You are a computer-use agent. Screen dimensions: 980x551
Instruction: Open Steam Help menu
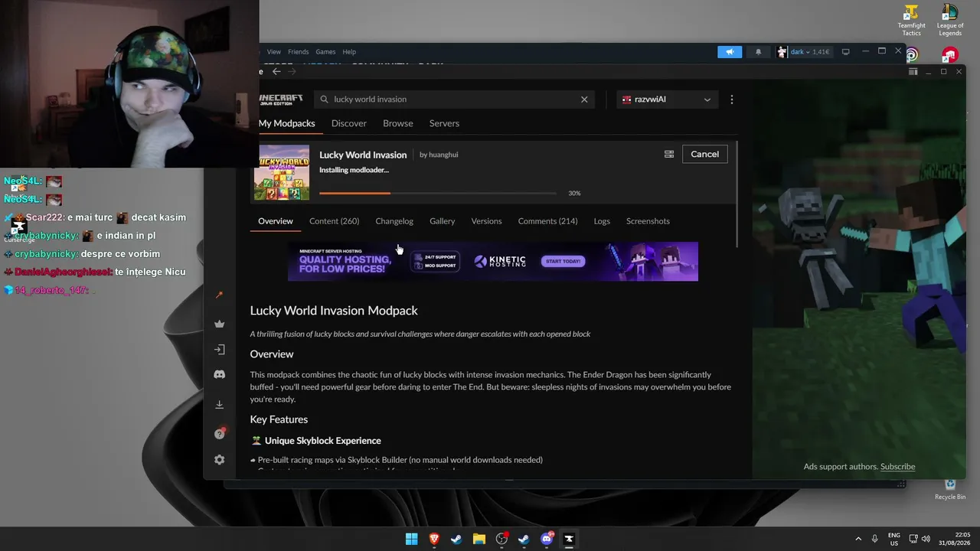tap(349, 52)
